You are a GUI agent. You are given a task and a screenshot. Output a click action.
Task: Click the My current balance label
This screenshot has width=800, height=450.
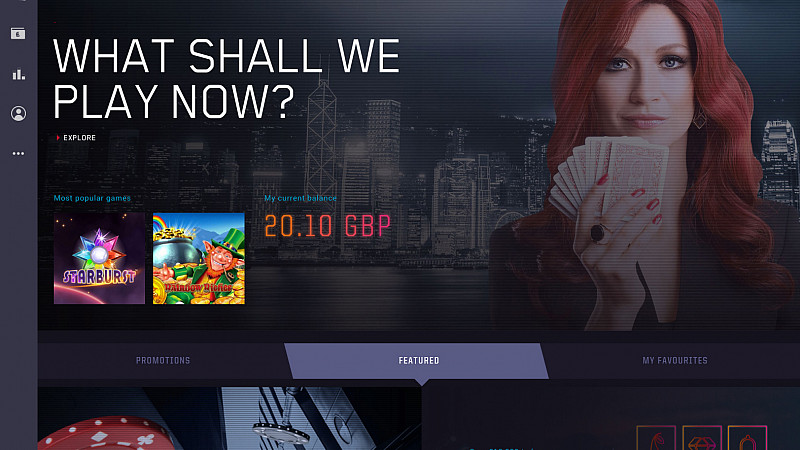(301, 198)
